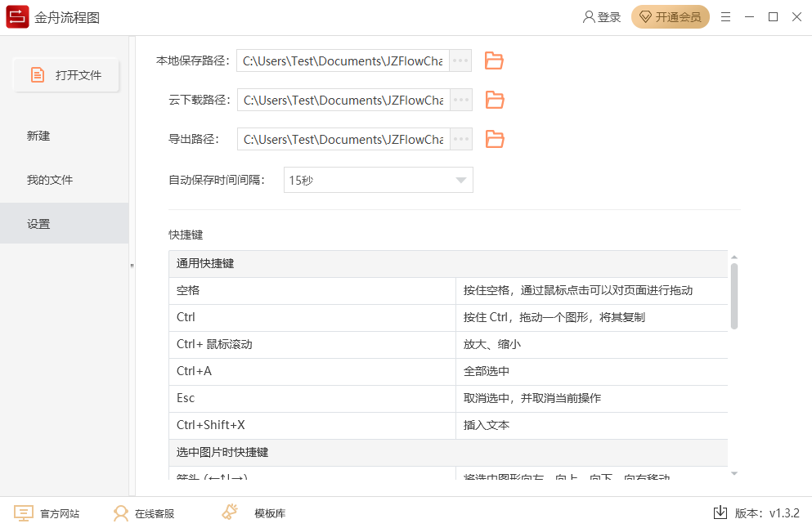Click the 打开文件 button
The height and width of the screenshot is (528, 812).
point(66,75)
